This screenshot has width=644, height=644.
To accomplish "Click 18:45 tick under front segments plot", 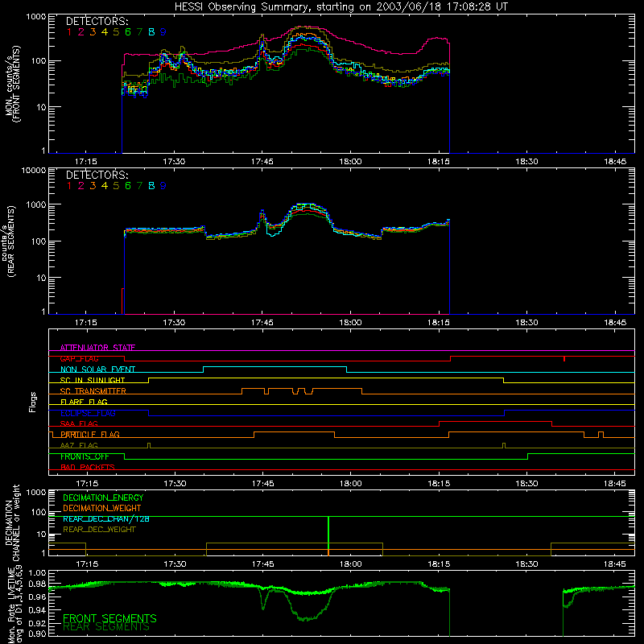I will point(615,162).
